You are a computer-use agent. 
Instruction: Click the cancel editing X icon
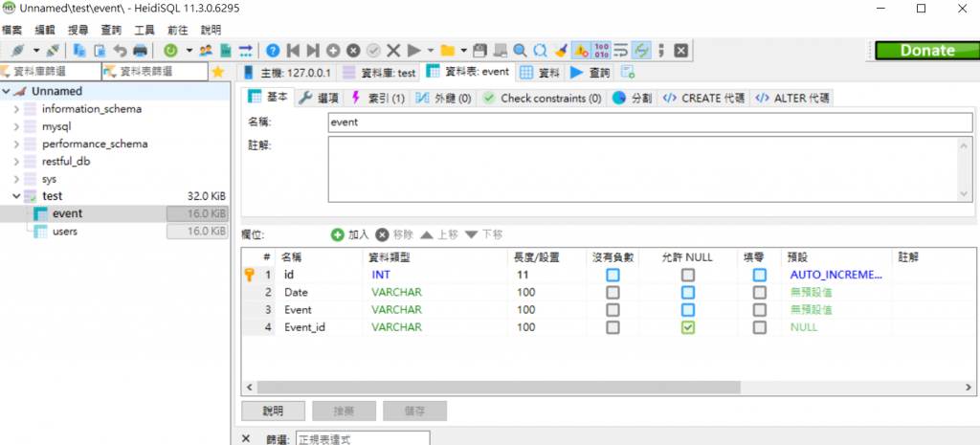(x=393, y=50)
